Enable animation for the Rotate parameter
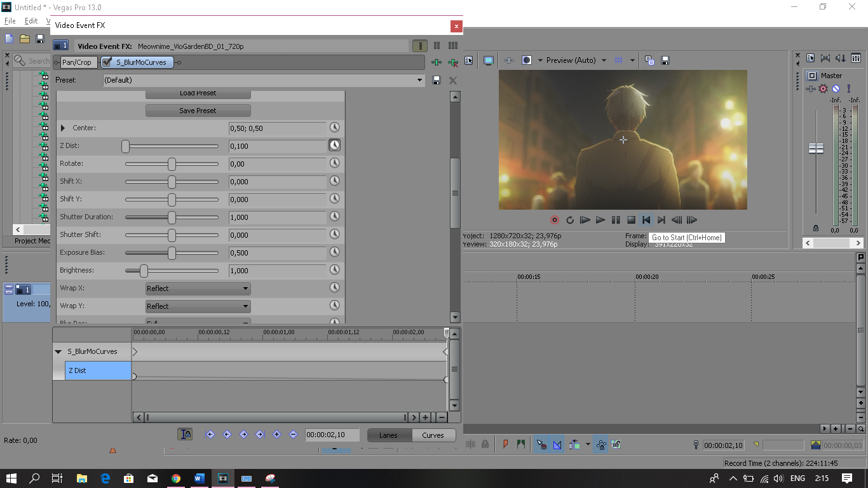Image resolution: width=868 pixels, height=488 pixels. [x=334, y=163]
